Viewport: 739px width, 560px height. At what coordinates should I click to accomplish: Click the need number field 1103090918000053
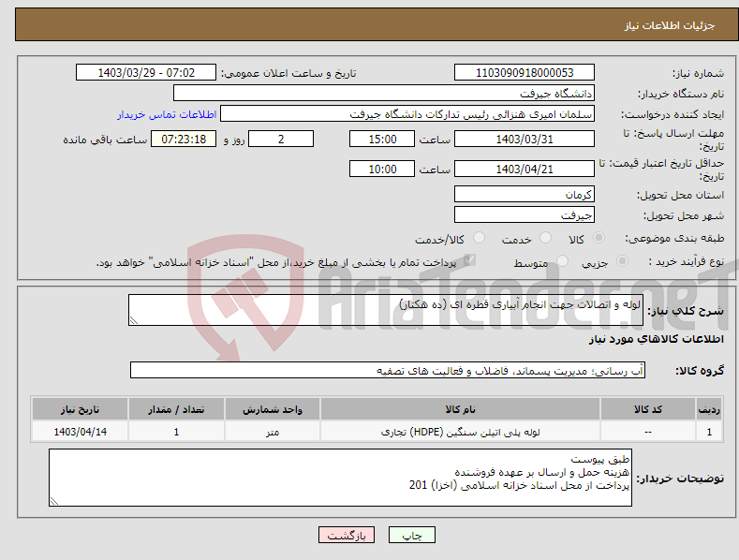coord(525,73)
